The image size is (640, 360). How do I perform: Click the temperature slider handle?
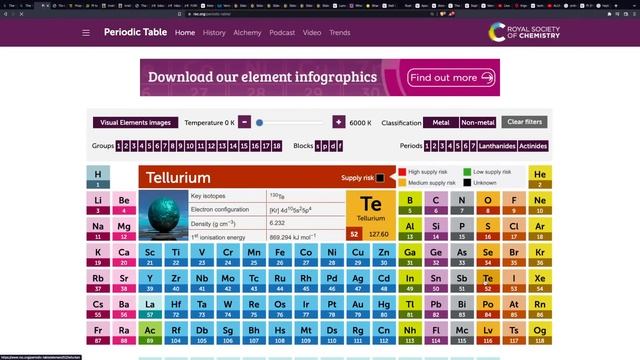[259, 122]
